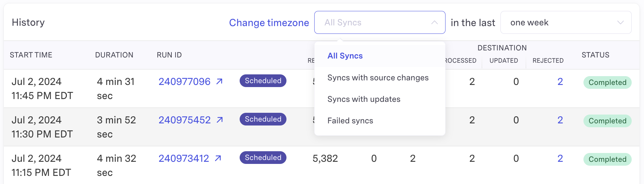Viewport: 644px width, 184px height.
Task: Click Scheduled badge on the 11:45 PM run
Action: click(263, 81)
